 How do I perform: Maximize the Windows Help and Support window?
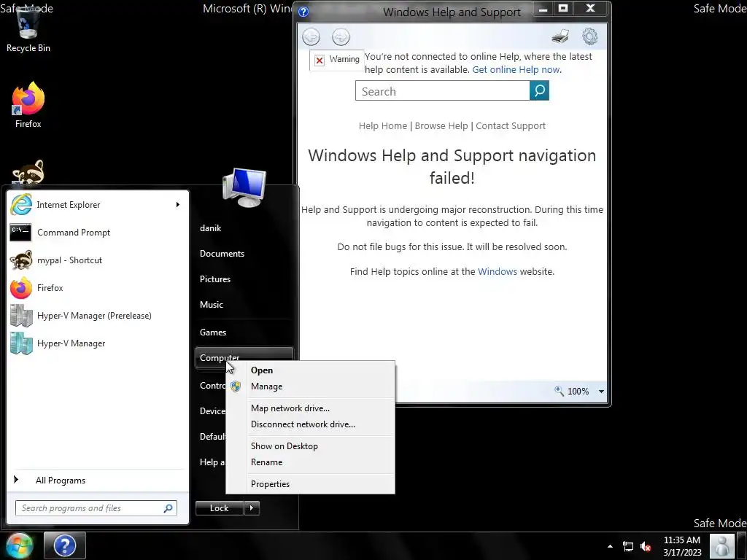pos(563,8)
